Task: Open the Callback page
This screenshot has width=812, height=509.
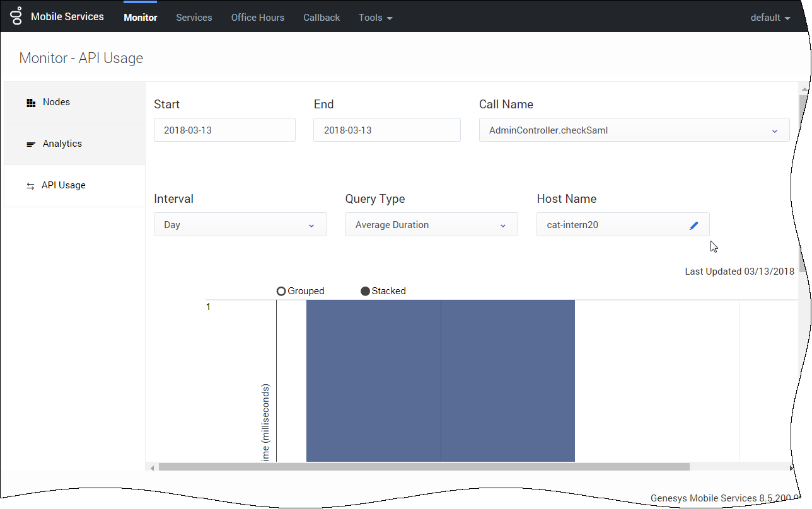Action: point(322,18)
